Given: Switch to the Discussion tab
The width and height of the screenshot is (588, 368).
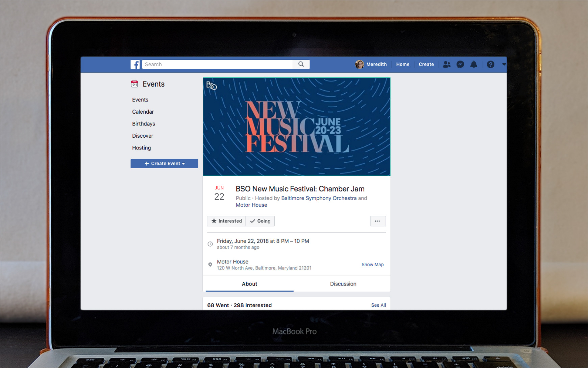Looking at the screenshot, I should [343, 284].
